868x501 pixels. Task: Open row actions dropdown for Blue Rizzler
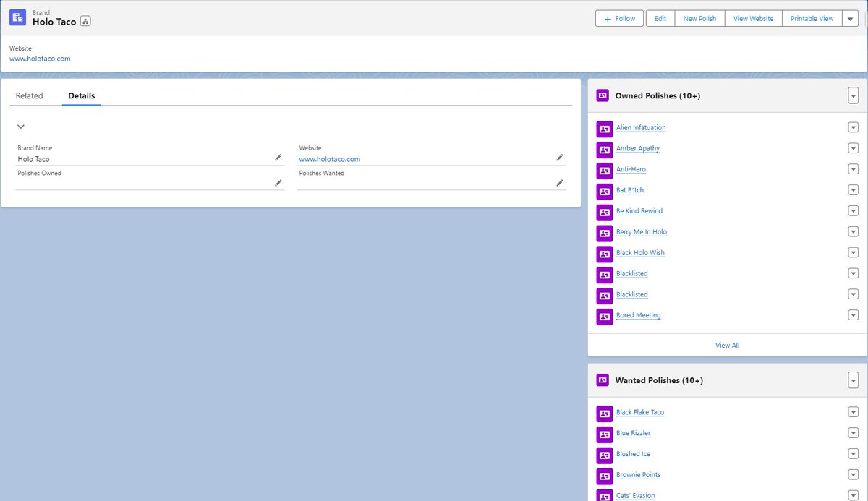point(853,433)
